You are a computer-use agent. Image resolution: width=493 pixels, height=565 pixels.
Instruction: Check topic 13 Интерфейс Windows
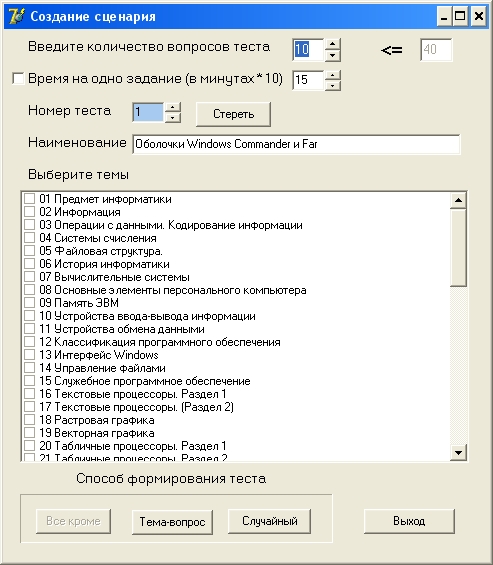30,355
